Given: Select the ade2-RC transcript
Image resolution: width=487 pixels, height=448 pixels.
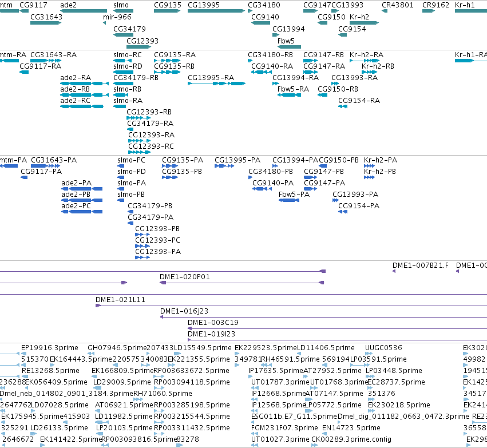Looking at the screenshot, I should (x=82, y=106).
